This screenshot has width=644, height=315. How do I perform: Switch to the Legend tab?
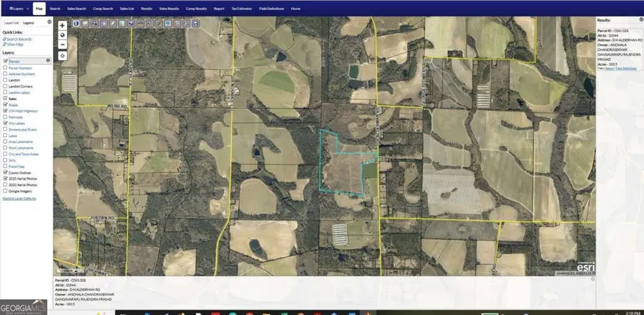[28, 23]
